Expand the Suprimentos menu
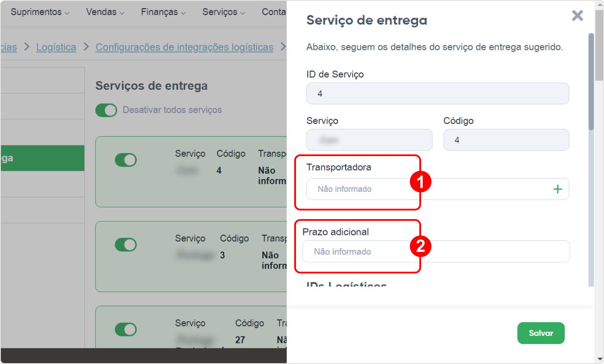604x364 pixels. pyautogui.click(x=40, y=12)
